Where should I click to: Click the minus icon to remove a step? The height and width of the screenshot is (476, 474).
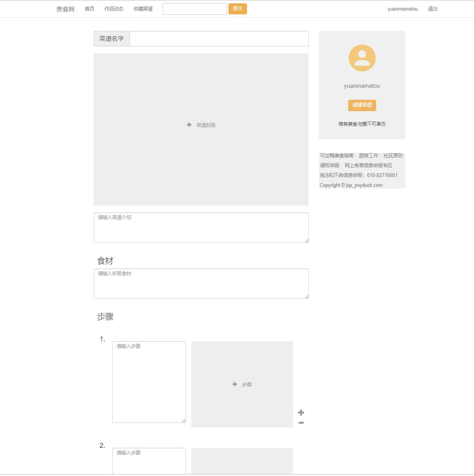click(301, 423)
